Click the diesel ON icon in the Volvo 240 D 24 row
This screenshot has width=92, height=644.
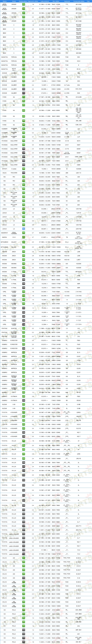(24, 578)
